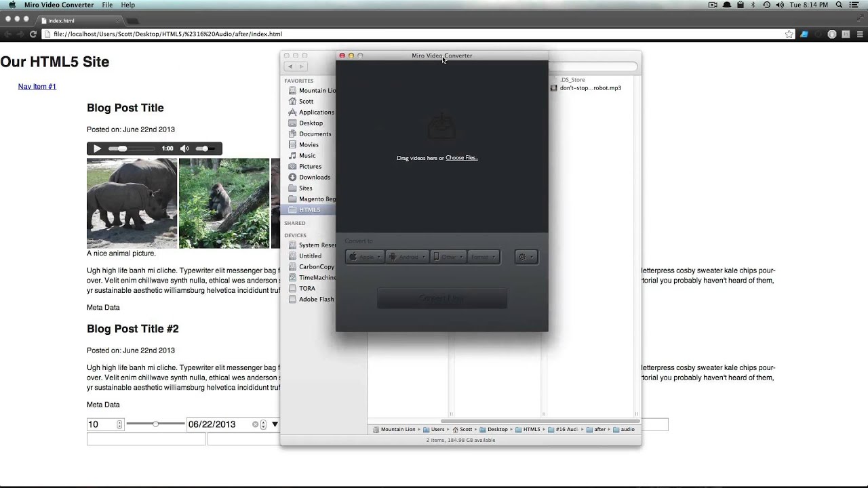Open the gear settings dropdown in Miro
The width and height of the screenshot is (868, 488).
click(526, 257)
